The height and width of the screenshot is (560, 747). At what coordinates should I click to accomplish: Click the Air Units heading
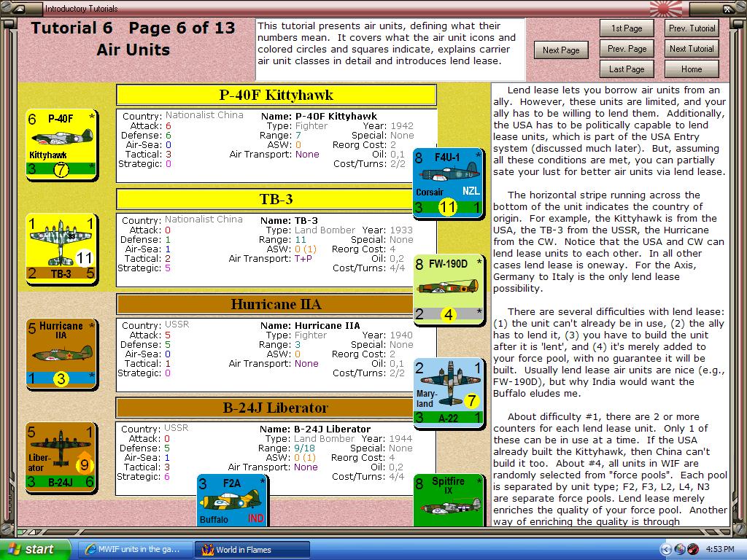coord(133,50)
